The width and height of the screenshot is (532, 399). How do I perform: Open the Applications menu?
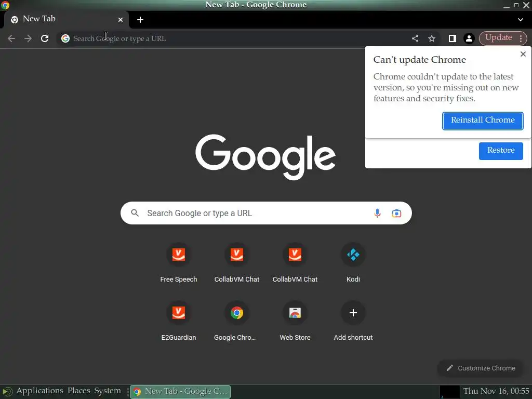click(x=39, y=391)
